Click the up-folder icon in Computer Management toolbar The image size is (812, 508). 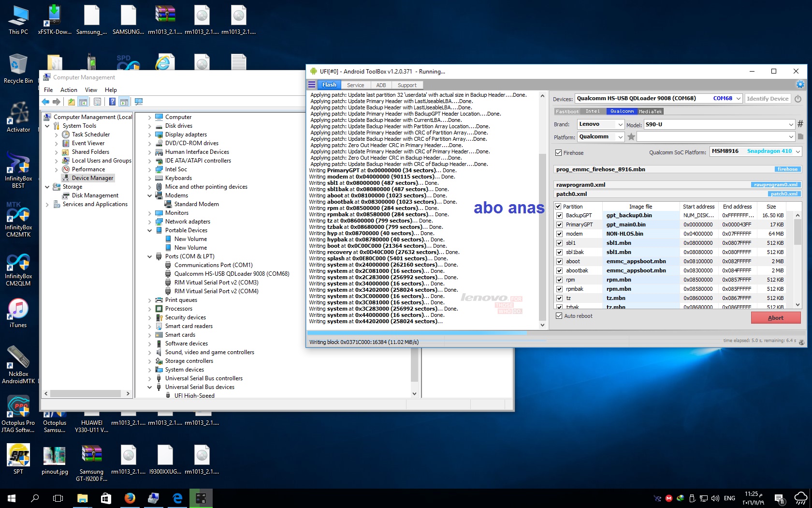tap(72, 102)
